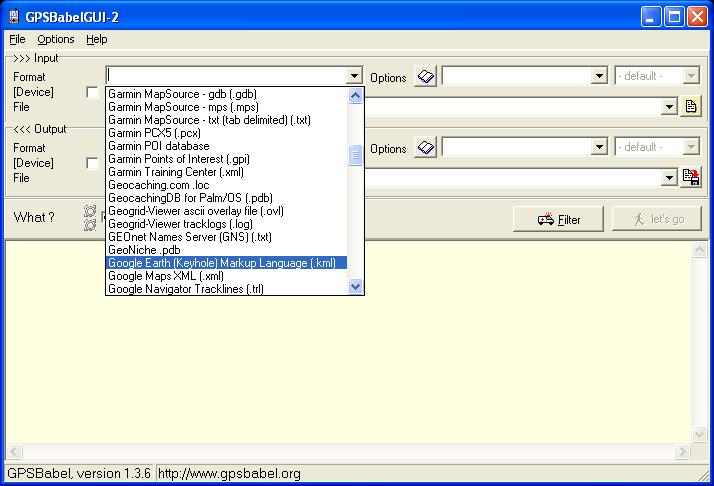Expand the output Options combo box
The image size is (714, 486).
pyautogui.click(x=599, y=147)
